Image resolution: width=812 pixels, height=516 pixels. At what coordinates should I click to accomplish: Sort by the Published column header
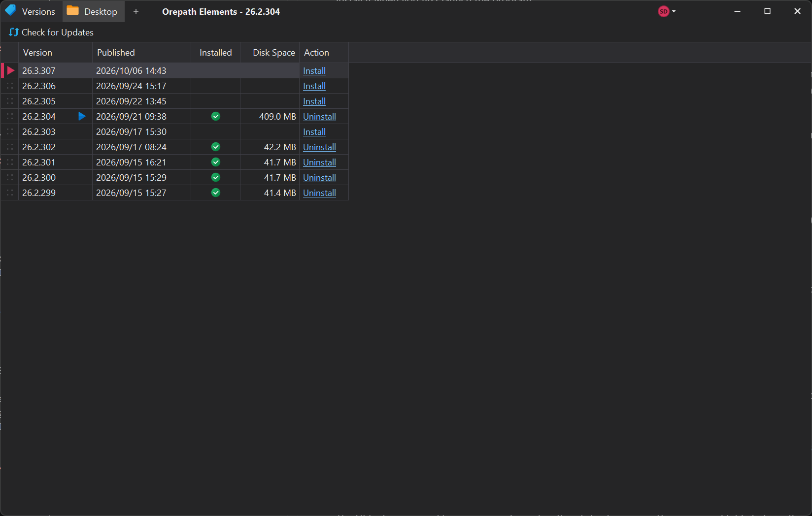142,52
